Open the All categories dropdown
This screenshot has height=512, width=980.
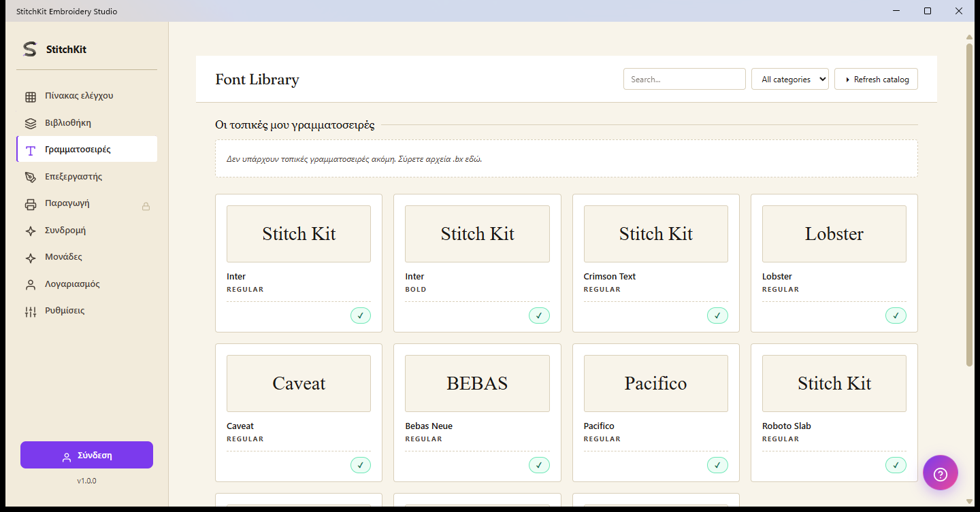(790, 79)
